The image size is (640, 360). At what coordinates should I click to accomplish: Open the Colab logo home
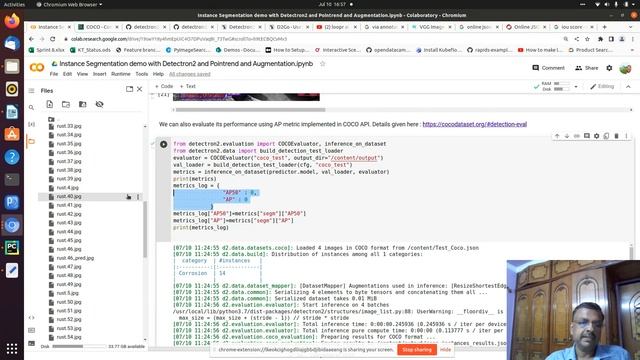tap(37, 67)
